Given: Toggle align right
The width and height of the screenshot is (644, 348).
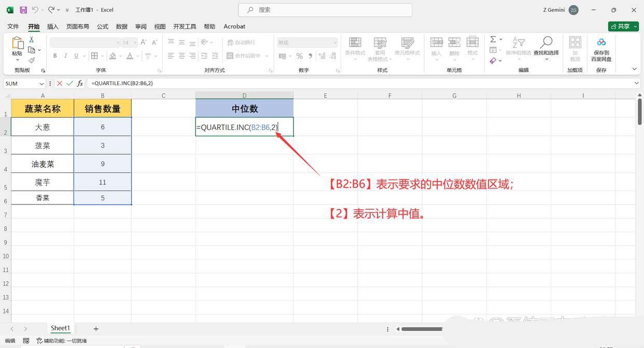Looking at the screenshot, I should pyautogui.click(x=192, y=56).
